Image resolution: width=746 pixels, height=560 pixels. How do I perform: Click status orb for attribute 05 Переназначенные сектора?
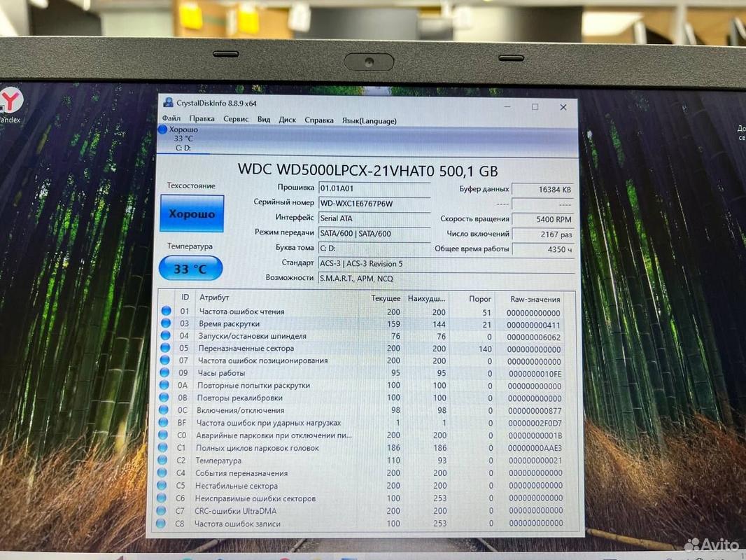[165, 348]
